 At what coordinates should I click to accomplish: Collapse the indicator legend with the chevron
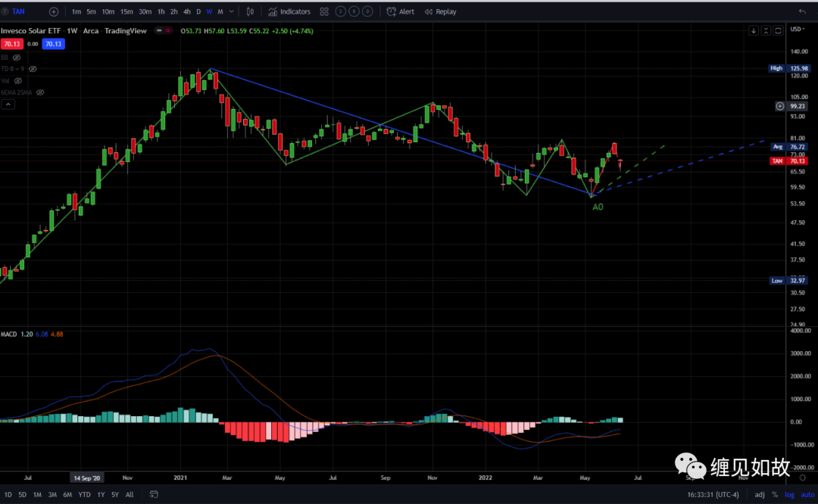point(8,104)
